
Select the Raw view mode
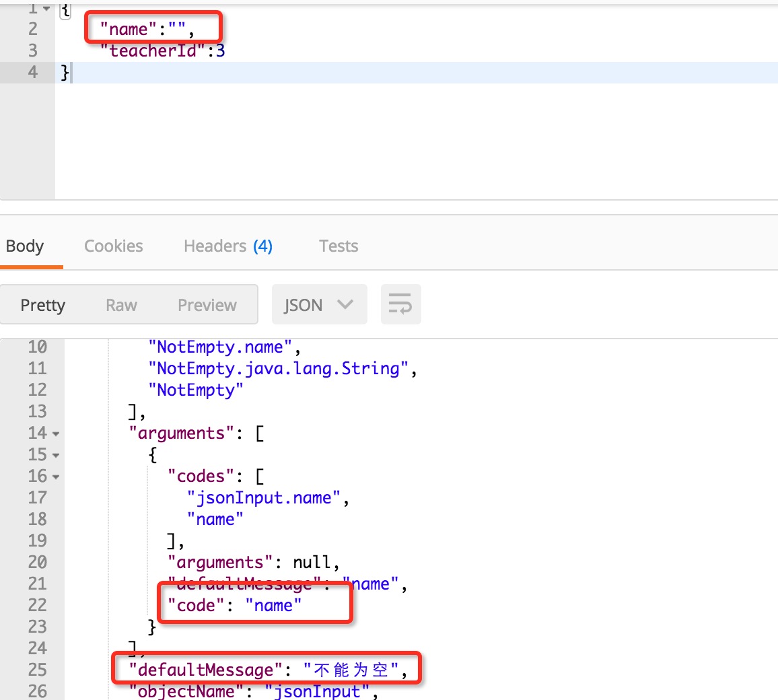coord(121,305)
